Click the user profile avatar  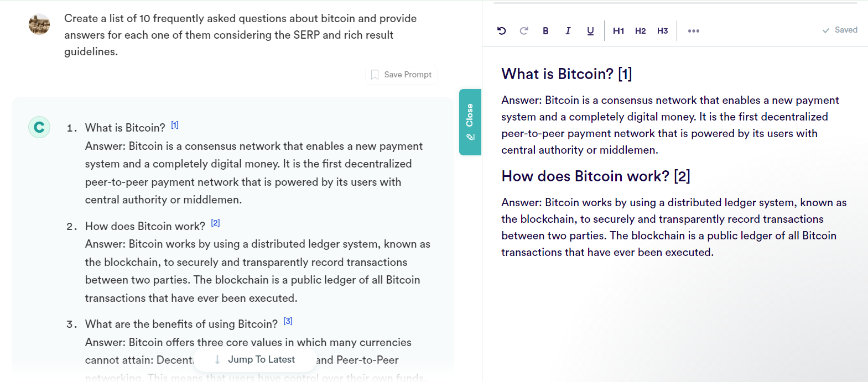click(39, 24)
